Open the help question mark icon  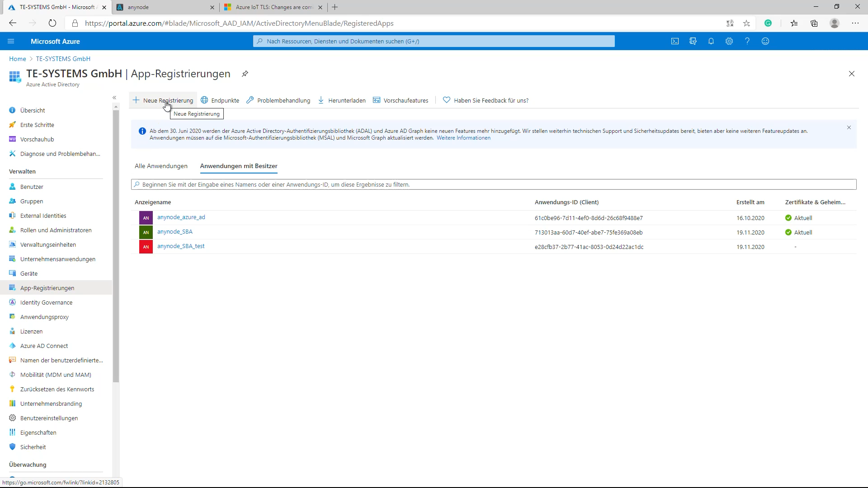point(747,41)
